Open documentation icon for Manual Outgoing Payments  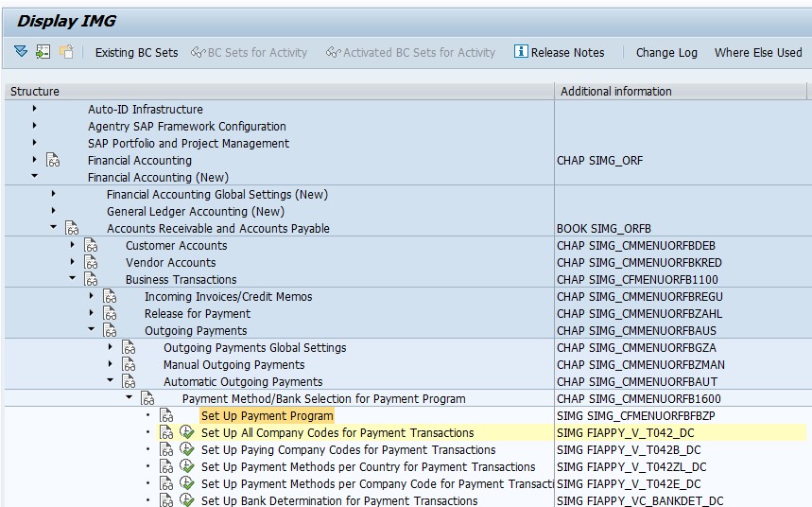[129, 364]
